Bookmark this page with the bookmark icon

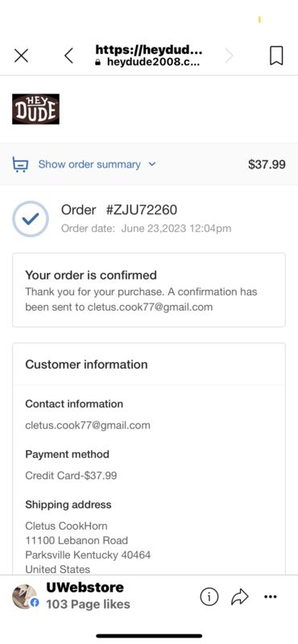(276, 56)
